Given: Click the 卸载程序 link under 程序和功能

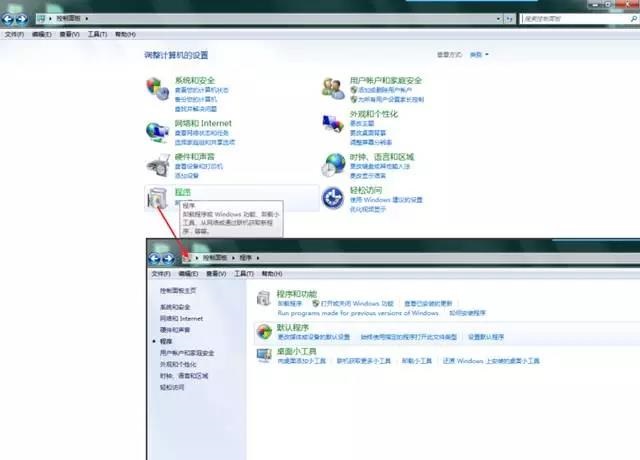Looking at the screenshot, I should click(x=289, y=304).
